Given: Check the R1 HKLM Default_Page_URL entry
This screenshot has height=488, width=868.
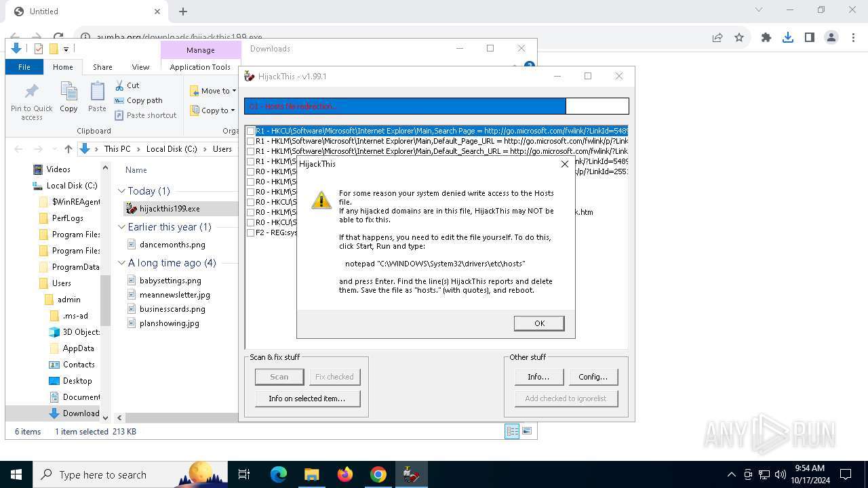Looking at the screenshot, I should point(251,141).
